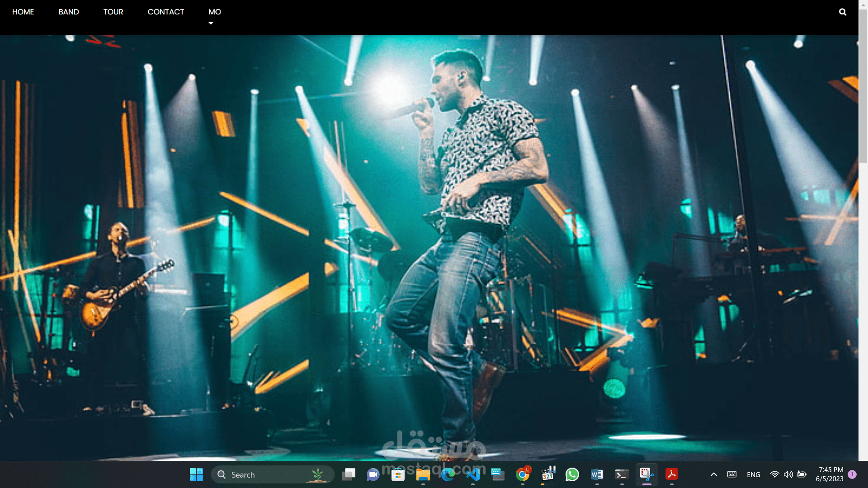Image resolution: width=868 pixels, height=488 pixels.
Task: Launch Microsoft Edge from the taskbar
Action: point(448,474)
